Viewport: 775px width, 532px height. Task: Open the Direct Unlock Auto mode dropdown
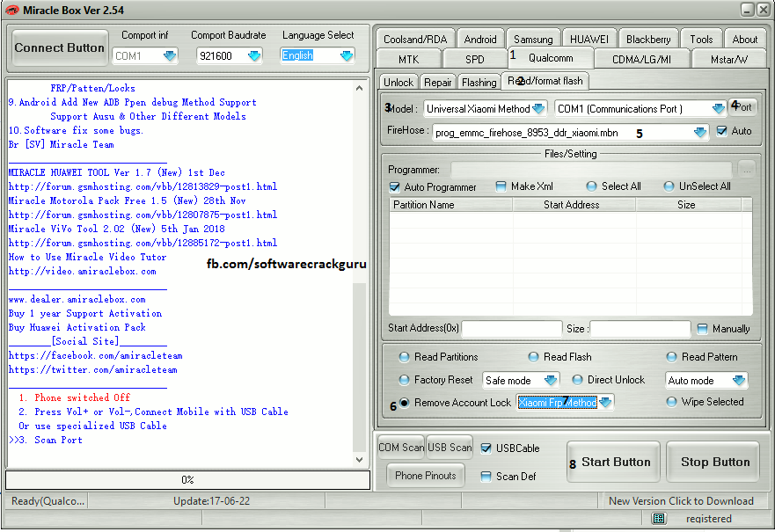pos(739,381)
